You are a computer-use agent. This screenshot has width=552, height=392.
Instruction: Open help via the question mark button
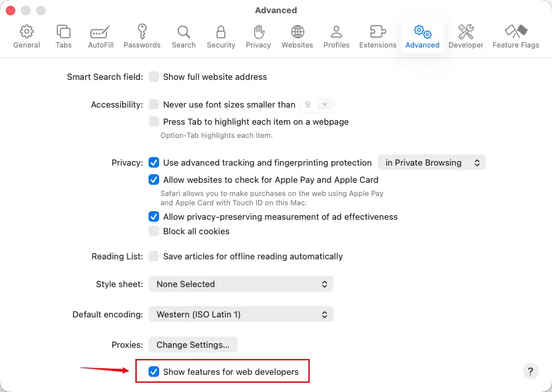pos(530,371)
